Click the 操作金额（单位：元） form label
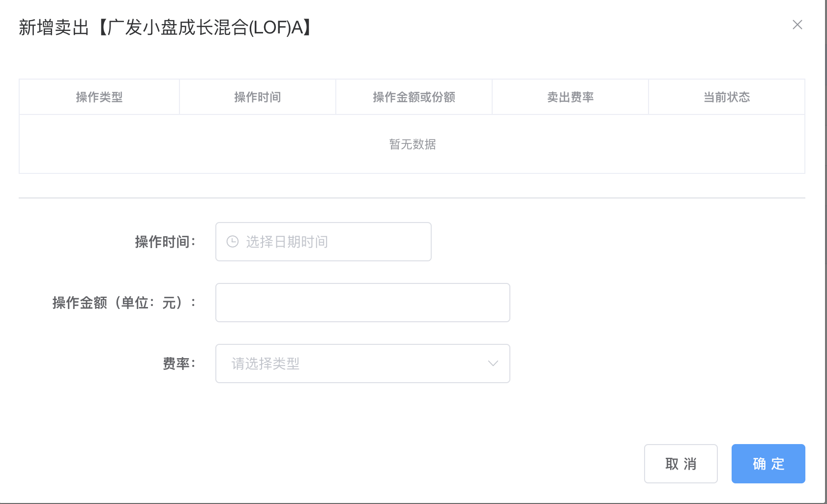The width and height of the screenshot is (827, 504). [x=124, y=303]
